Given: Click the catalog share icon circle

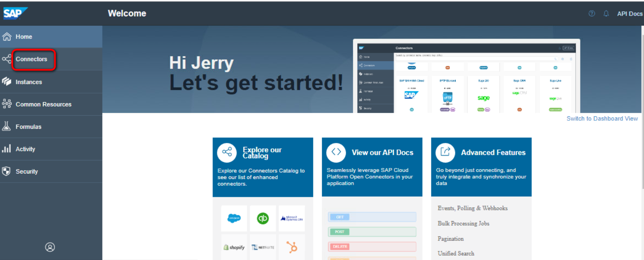Looking at the screenshot, I should click(227, 152).
